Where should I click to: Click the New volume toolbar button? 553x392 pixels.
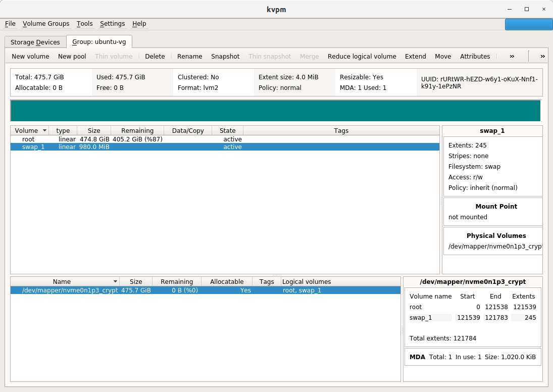tap(30, 57)
